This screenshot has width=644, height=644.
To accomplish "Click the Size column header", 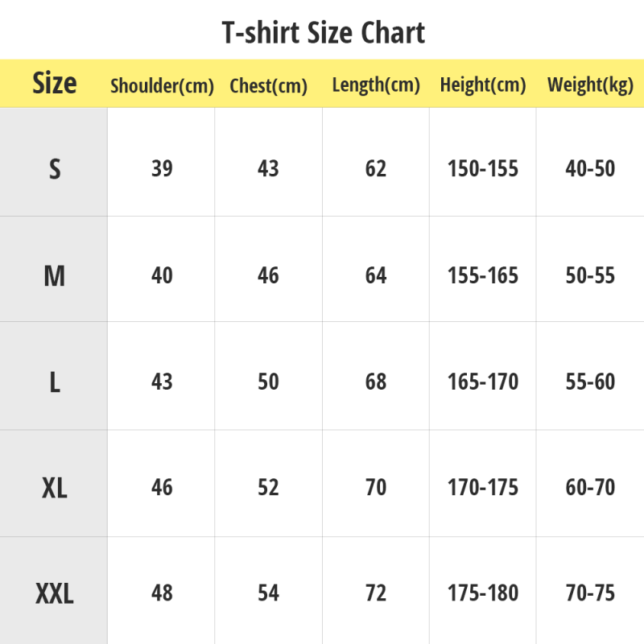I will [54, 84].
